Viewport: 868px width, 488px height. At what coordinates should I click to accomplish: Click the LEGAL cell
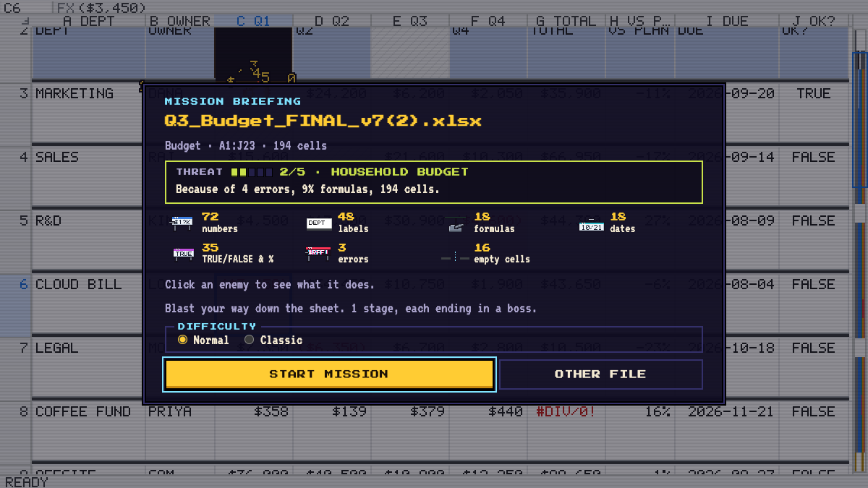(88, 369)
